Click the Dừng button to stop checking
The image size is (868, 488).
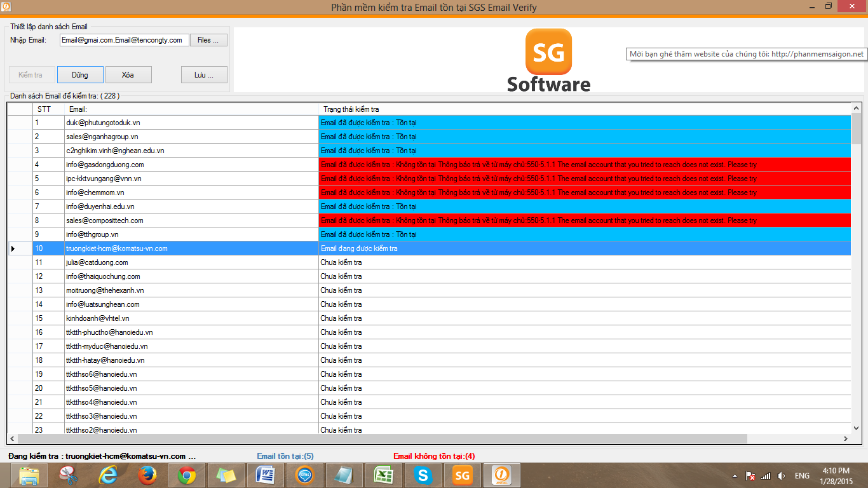(80, 75)
